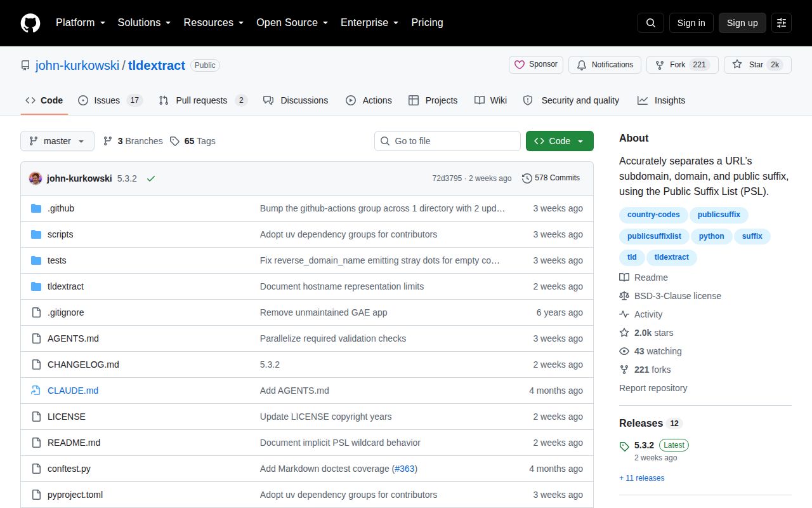Click the GitHub logo icon
This screenshot has width=812, height=508.
(x=30, y=23)
